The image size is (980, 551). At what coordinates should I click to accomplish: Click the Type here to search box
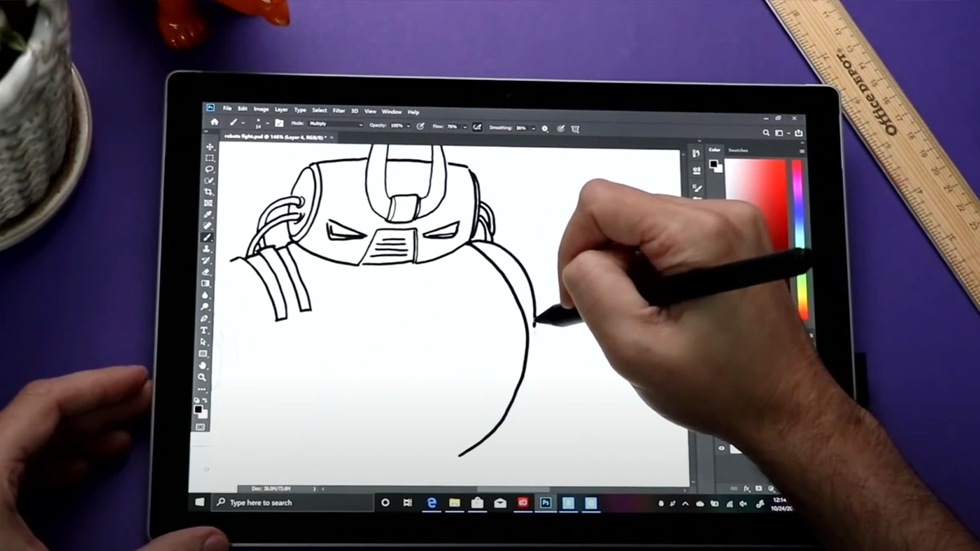click(x=292, y=502)
